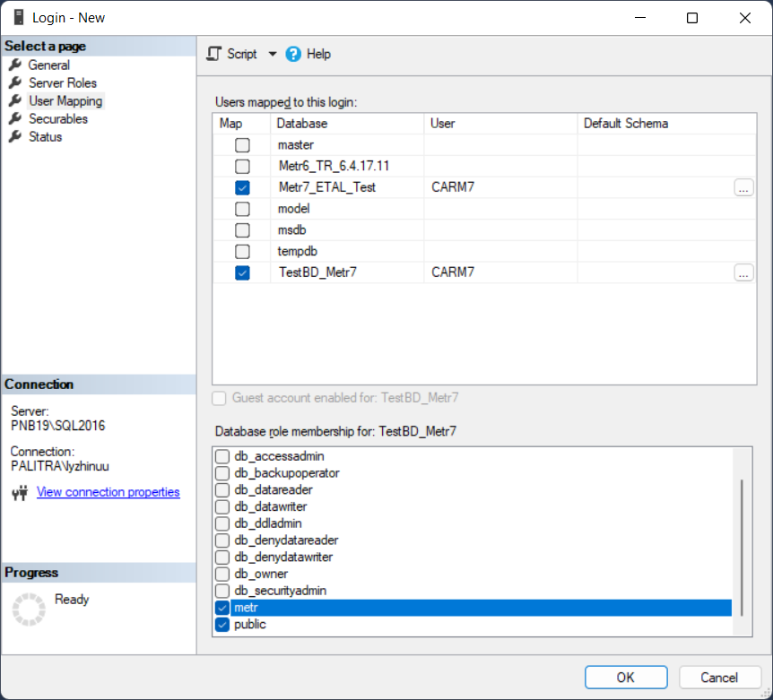Uncheck the metr role
This screenshot has width=773, height=700.
pyautogui.click(x=222, y=608)
